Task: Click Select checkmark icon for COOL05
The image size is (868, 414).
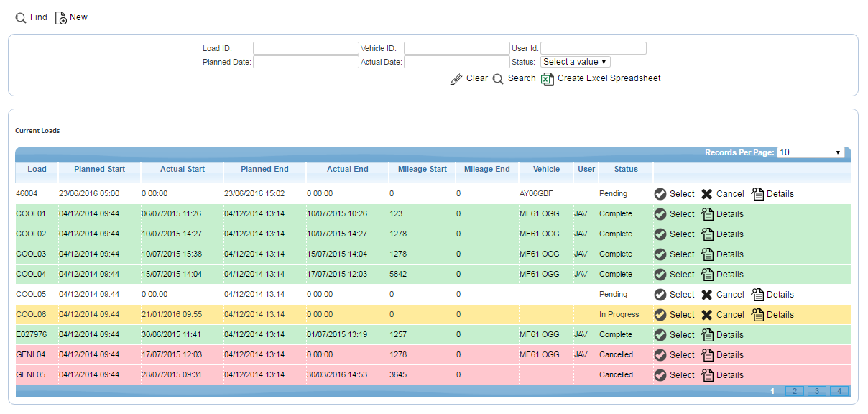Action: 660,295
